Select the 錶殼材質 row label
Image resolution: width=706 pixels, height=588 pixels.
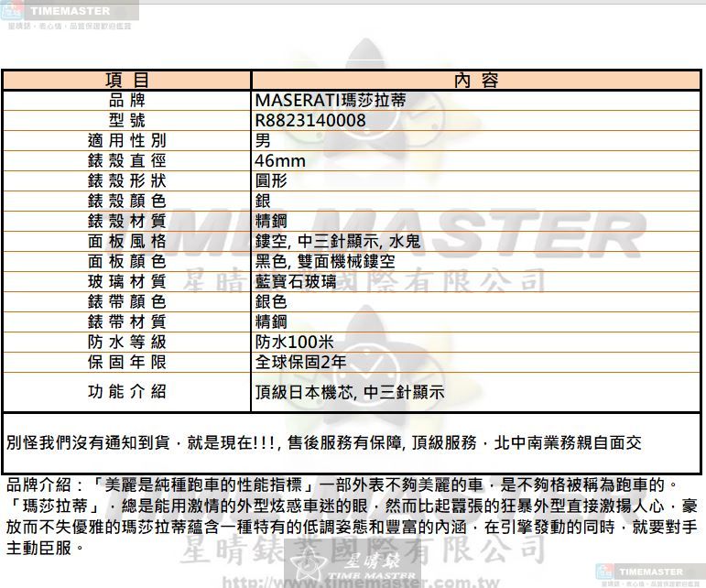[x=127, y=221]
